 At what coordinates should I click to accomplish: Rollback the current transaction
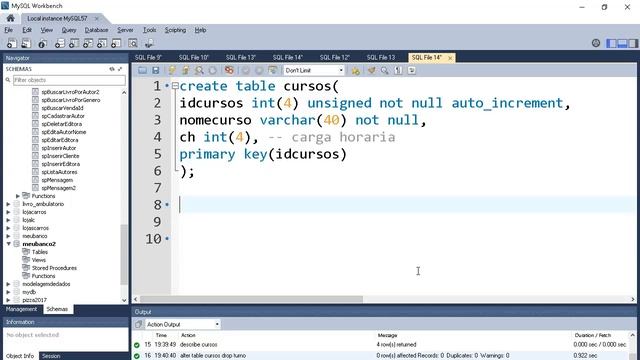pos(259,70)
